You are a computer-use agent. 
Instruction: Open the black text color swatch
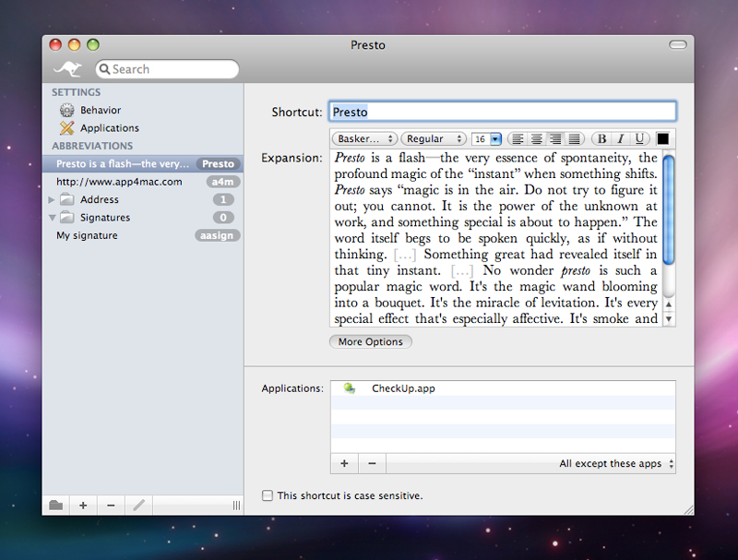pos(662,138)
